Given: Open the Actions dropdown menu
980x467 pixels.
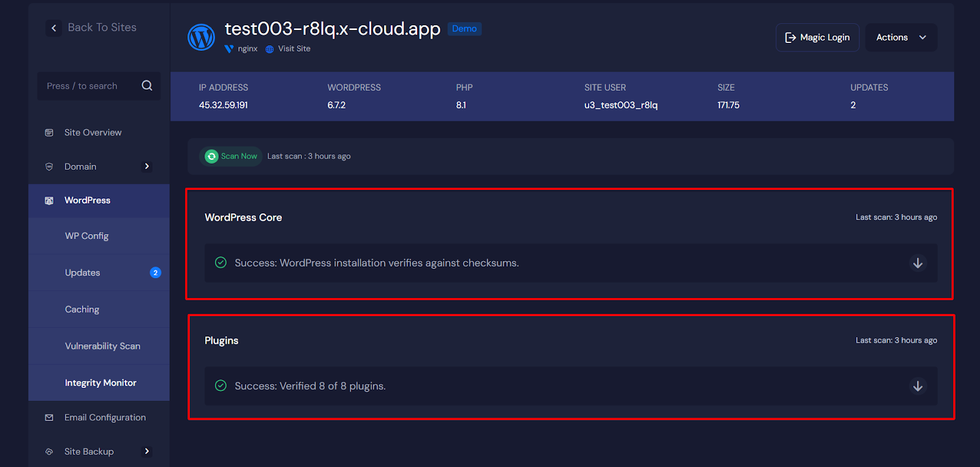Looking at the screenshot, I should 900,37.
